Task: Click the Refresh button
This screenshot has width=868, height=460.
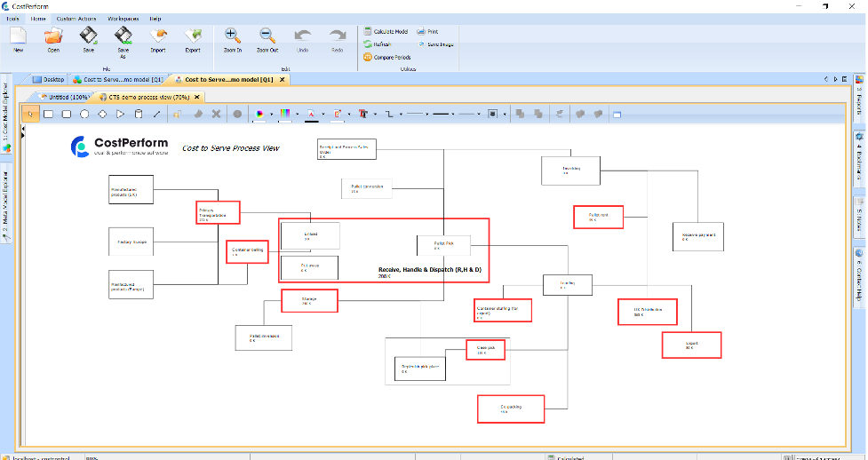Action: click(x=377, y=44)
